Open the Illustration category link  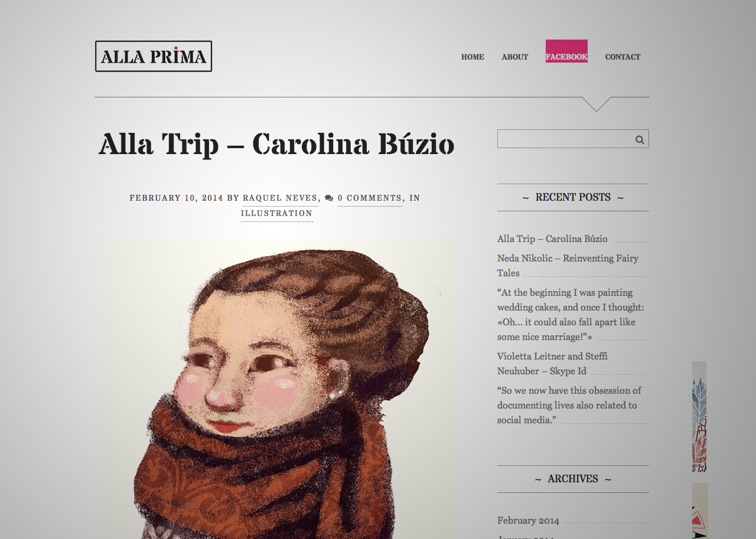(x=276, y=214)
